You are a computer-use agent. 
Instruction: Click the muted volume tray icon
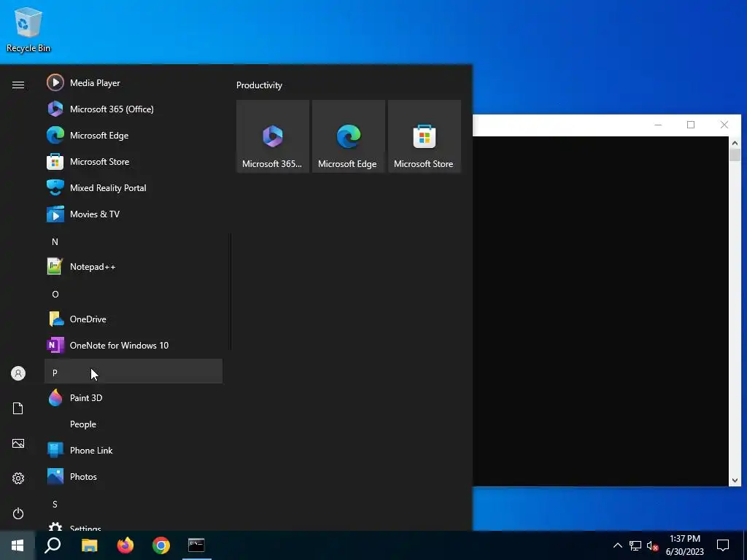click(x=652, y=545)
